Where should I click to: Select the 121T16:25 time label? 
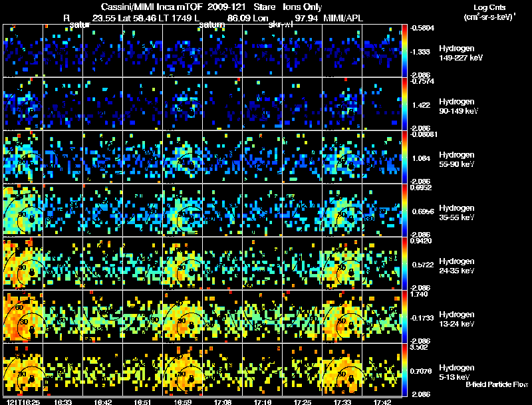[23, 402]
